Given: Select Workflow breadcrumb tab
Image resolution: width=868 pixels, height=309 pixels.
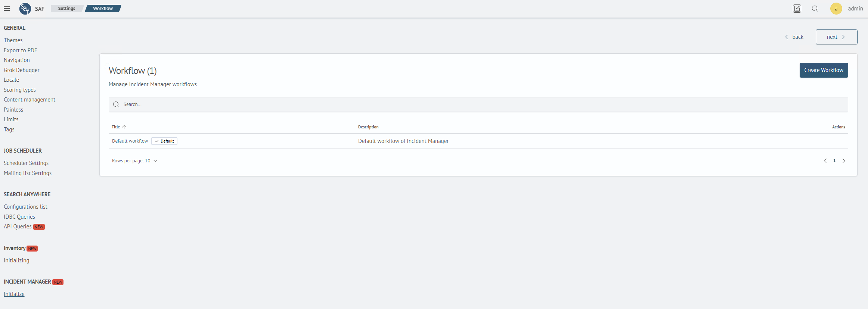Looking at the screenshot, I should point(103,9).
